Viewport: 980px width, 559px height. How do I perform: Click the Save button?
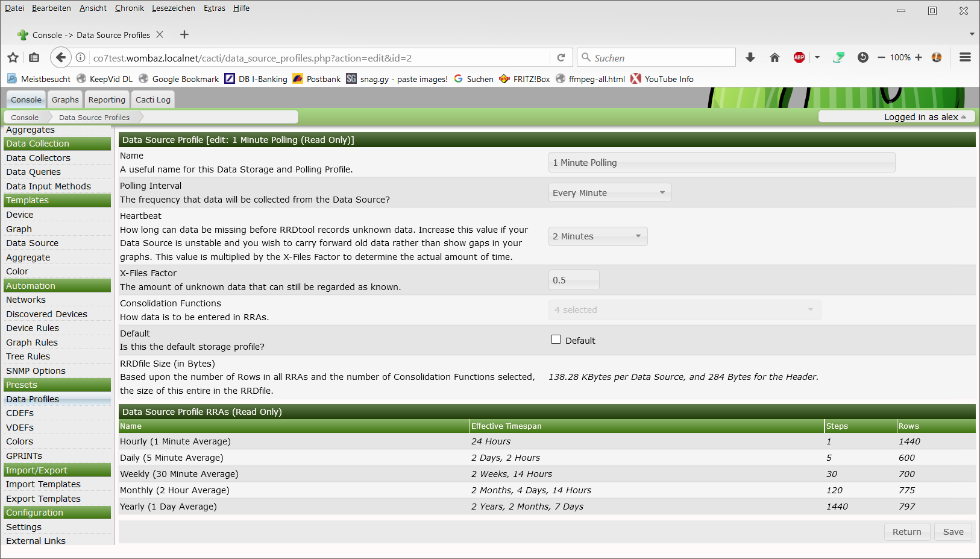point(953,532)
